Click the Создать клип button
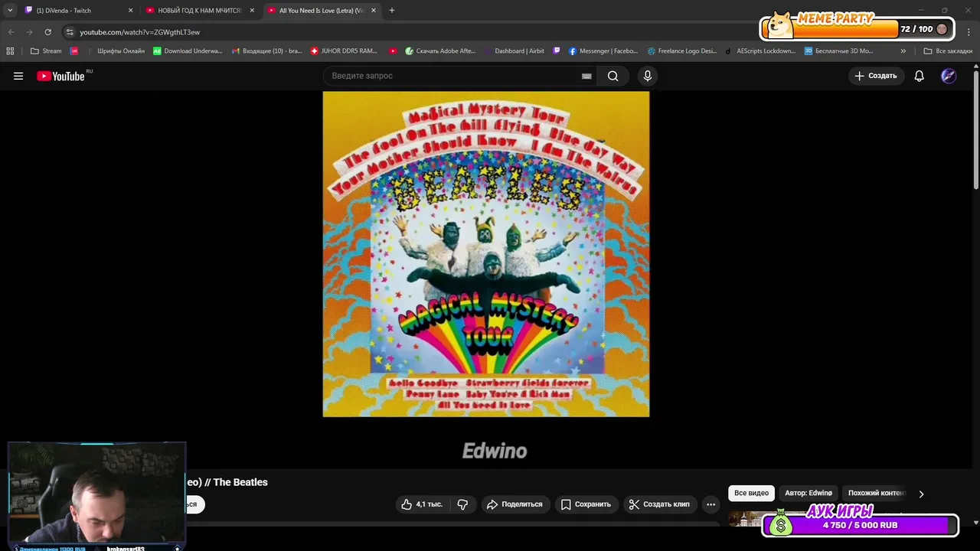980x551 pixels. point(659,504)
